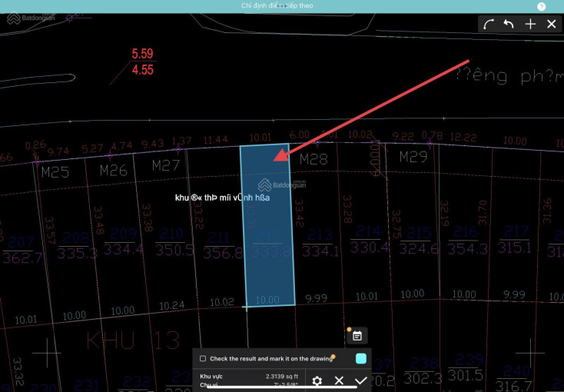Undo the last point with the curved arrow
This screenshot has height=392, width=564.
509,24
